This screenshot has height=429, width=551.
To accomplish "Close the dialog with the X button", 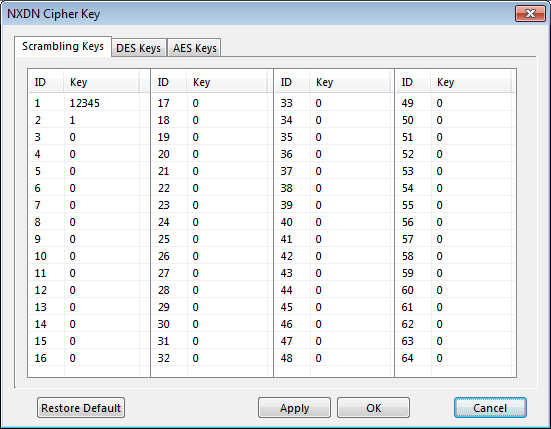I will click(530, 14).
